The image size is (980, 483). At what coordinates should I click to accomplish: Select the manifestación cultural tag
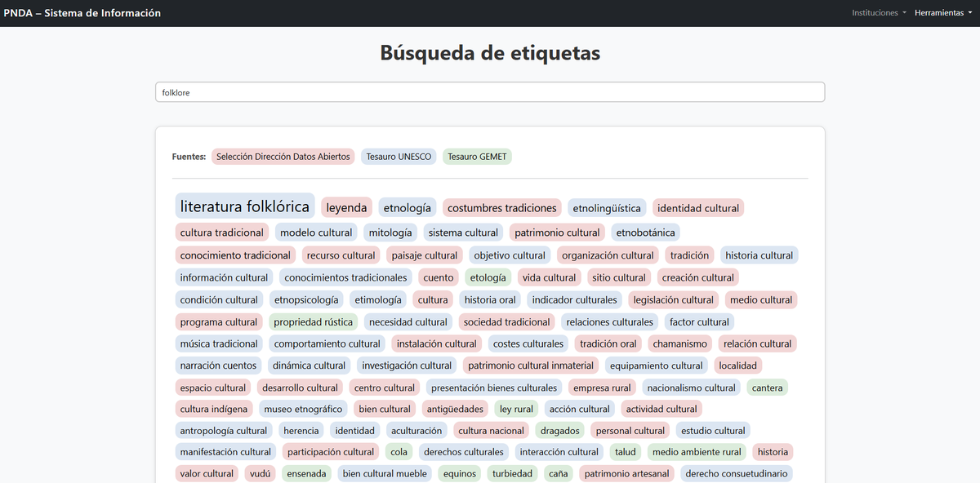225,452
